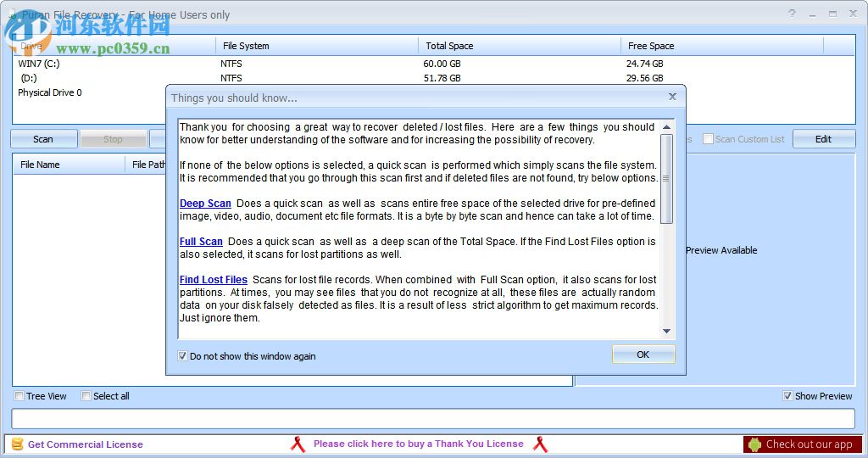Click OK in the Things you should know dialog
The height and width of the screenshot is (458, 868).
click(643, 355)
